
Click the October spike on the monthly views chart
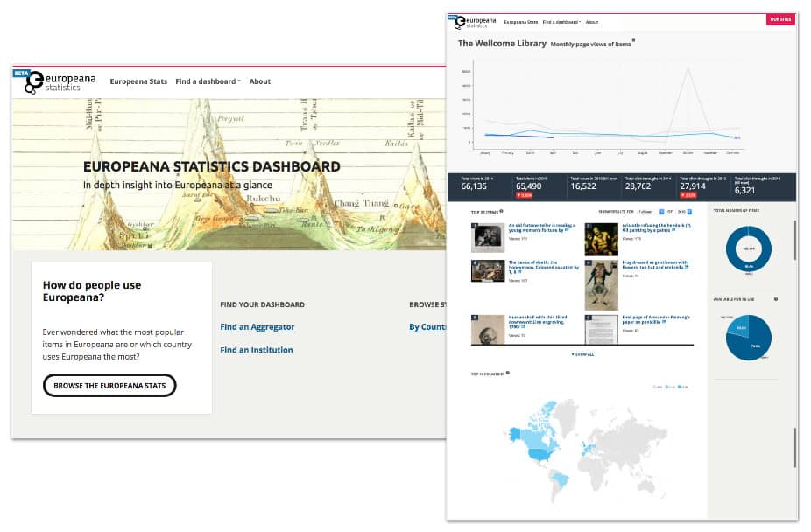tap(688, 67)
